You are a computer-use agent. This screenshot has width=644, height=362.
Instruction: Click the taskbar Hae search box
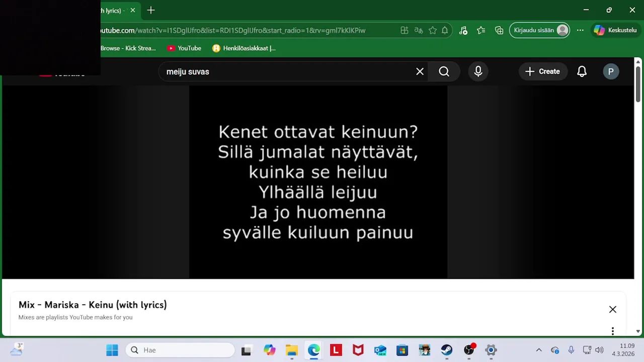coord(181,350)
